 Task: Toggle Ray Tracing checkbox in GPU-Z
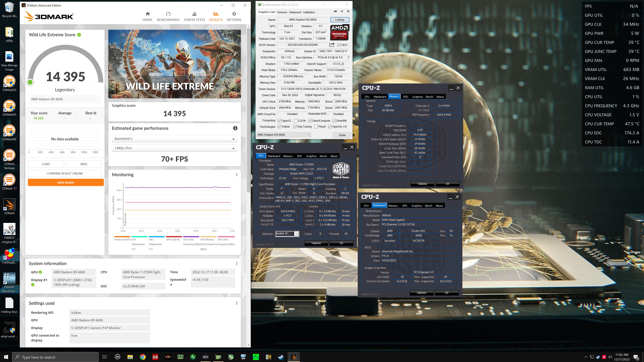tap(295, 127)
